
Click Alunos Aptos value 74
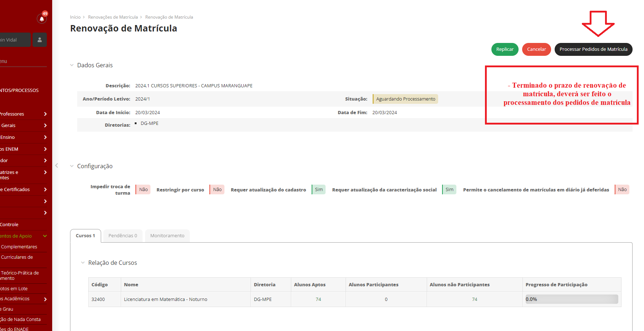pos(318,300)
